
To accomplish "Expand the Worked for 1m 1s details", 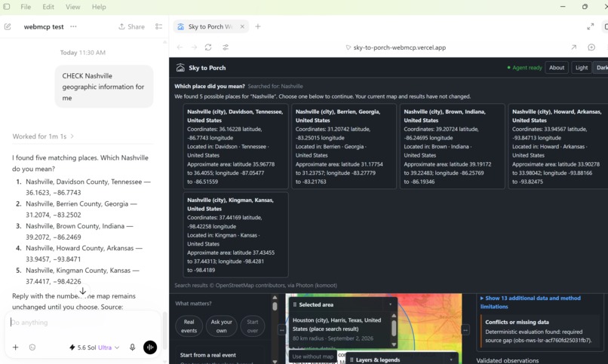I will pyautogui.click(x=43, y=136).
